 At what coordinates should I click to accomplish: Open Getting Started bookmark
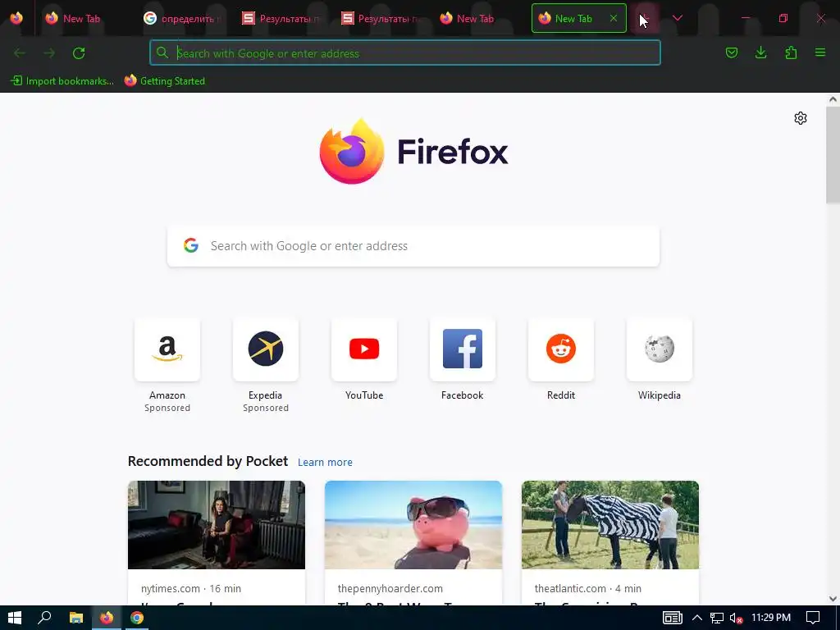point(165,81)
